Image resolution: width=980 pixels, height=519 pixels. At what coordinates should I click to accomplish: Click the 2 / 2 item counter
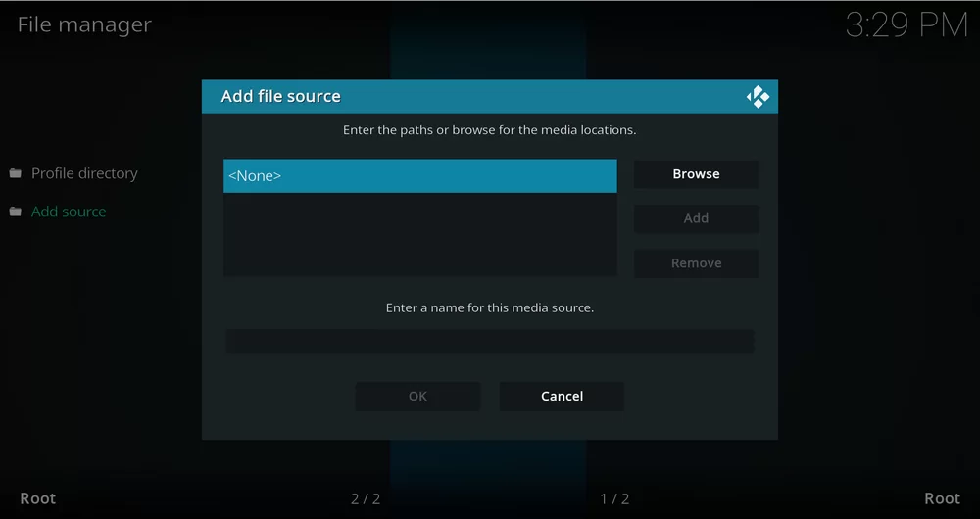coord(366,499)
